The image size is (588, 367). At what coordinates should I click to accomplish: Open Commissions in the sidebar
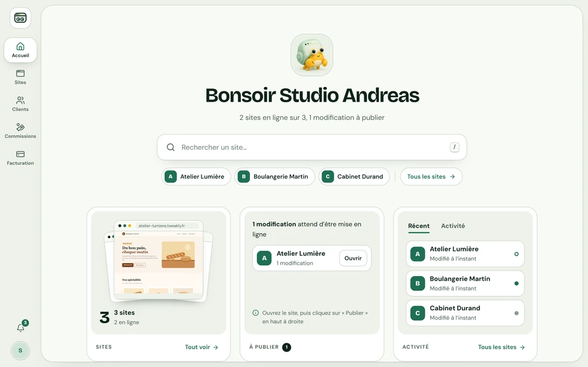tap(20, 131)
